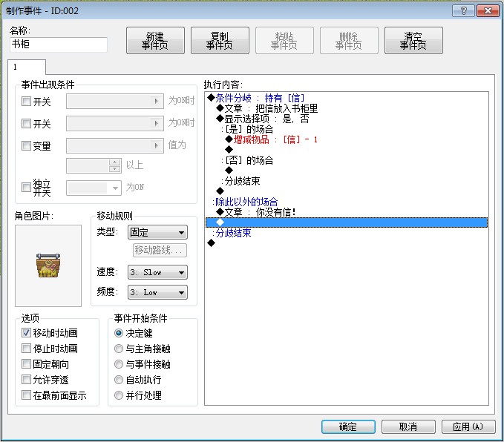Open the 类型 dropdown showing 固定
Image resolution: width=504 pixels, height=442 pixels.
click(x=157, y=232)
